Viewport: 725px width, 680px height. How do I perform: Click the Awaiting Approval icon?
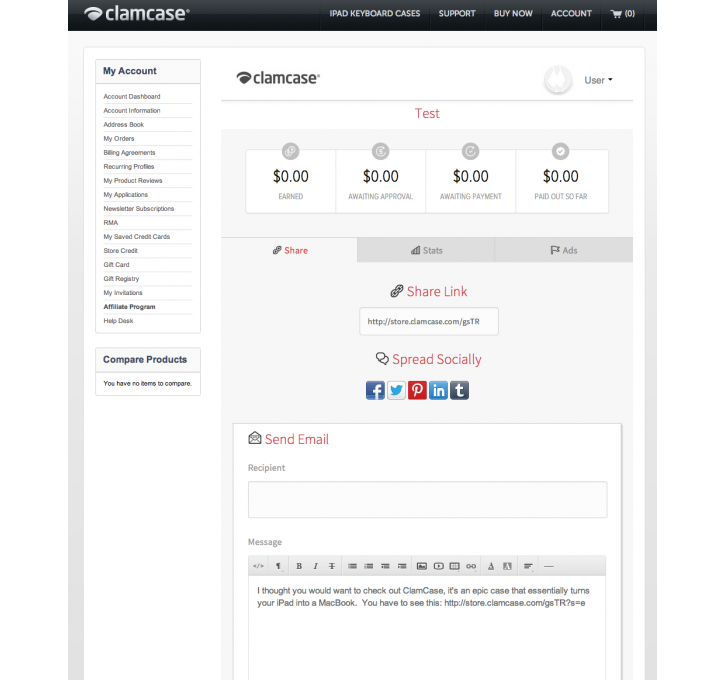pos(381,151)
